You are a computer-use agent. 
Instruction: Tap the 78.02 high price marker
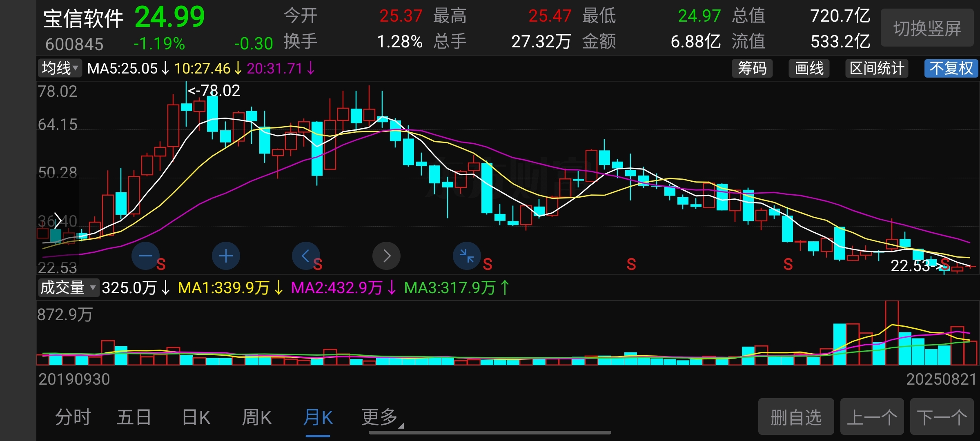[214, 91]
